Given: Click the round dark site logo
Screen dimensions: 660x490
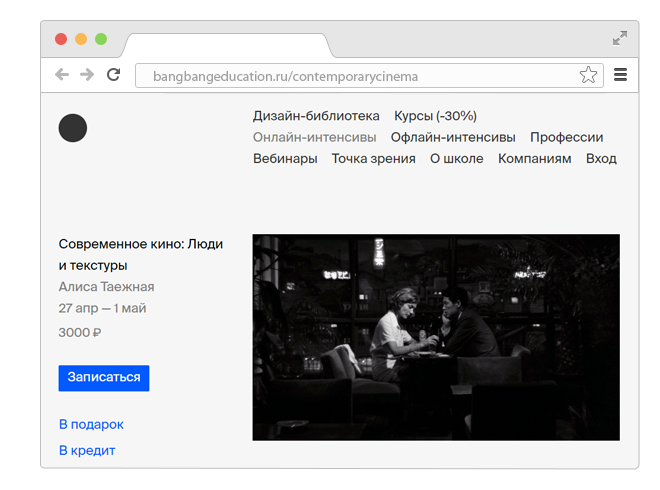Looking at the screenshot, I should tap(73, 128).
